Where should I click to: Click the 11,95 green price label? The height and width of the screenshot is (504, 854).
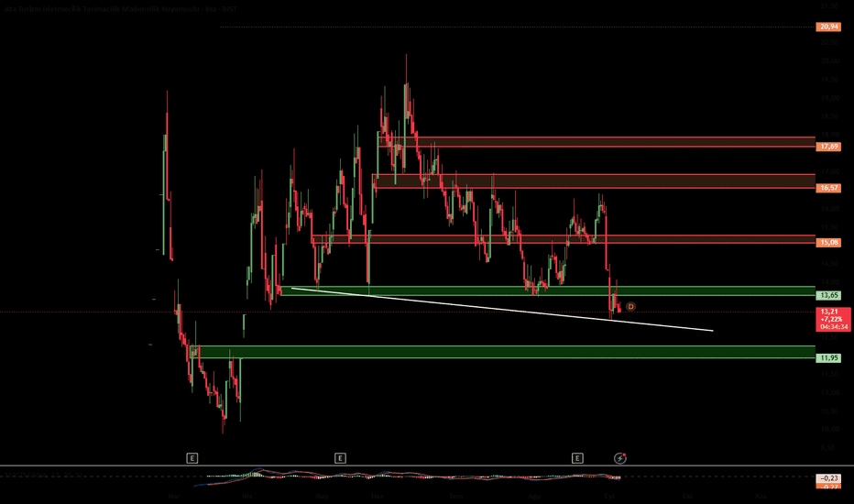pos(828,358)
